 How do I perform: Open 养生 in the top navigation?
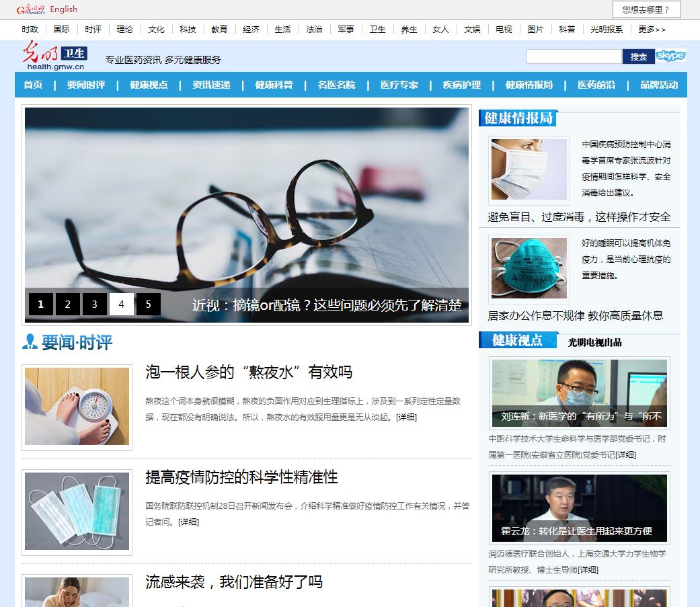click(410, 30)
